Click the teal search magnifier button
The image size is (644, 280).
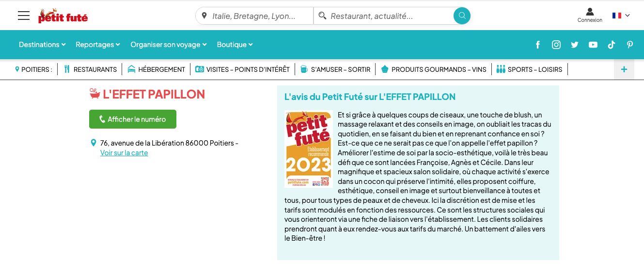(x=462, y=16)
